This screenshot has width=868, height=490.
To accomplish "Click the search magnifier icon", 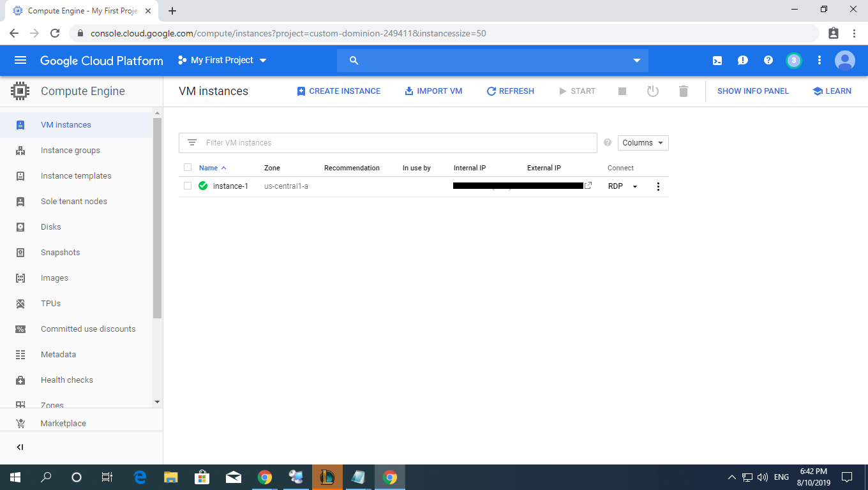I will 354,61.
